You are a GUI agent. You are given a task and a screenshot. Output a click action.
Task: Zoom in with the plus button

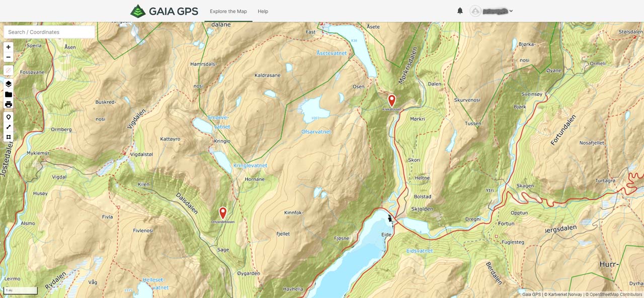pos(9,47)
